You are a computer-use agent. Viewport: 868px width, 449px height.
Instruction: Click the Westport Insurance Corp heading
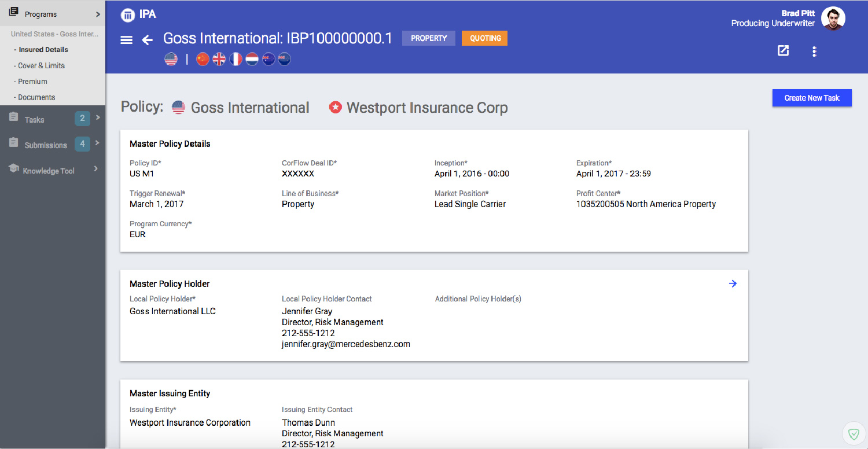tap(427, 108)
